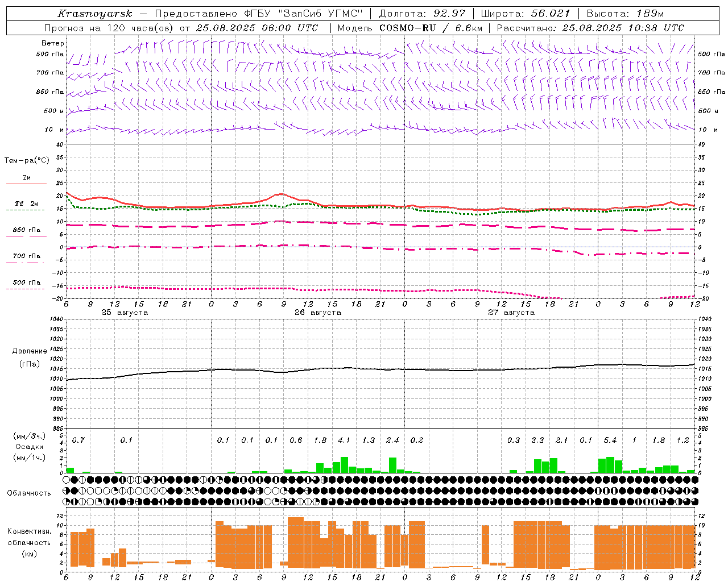Click the 'Долгота: 92.97' longitude value
The width and height of the screenshot is (728, 582).
(x=421, y=14)
